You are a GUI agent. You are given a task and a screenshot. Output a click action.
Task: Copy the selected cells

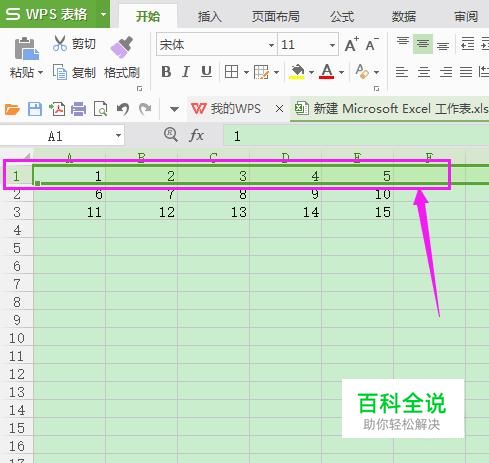tap(74, 72)
